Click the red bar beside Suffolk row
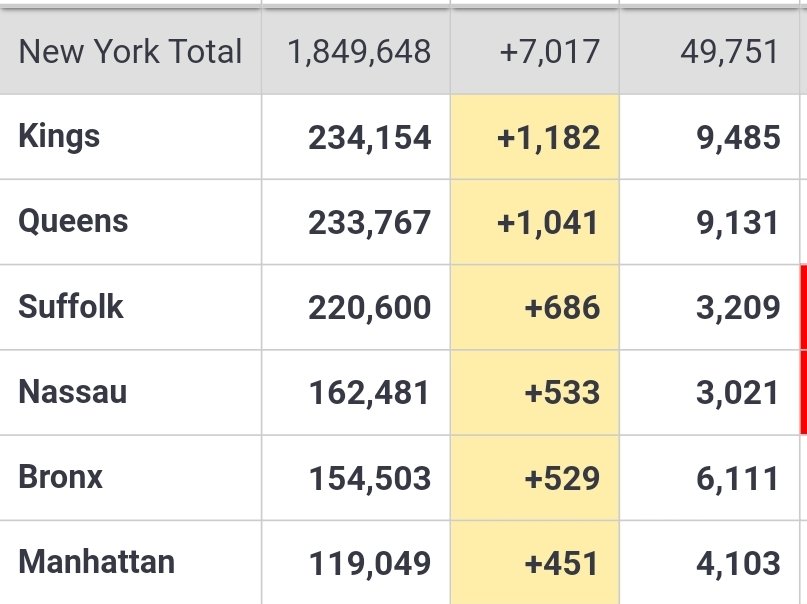807x604 pixels. pos(803,308)
